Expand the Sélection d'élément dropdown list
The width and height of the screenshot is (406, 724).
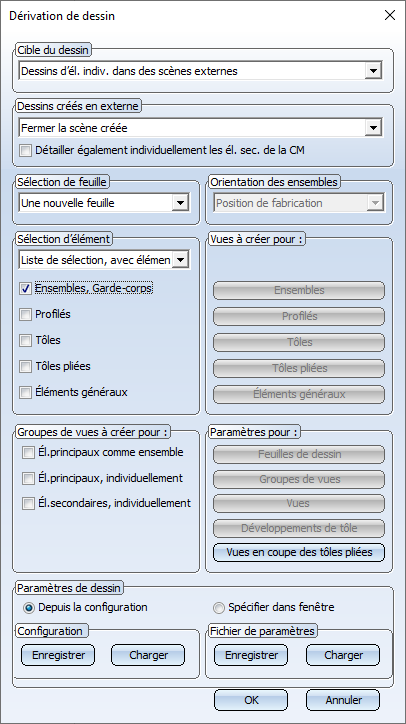(x=104, y=260)
